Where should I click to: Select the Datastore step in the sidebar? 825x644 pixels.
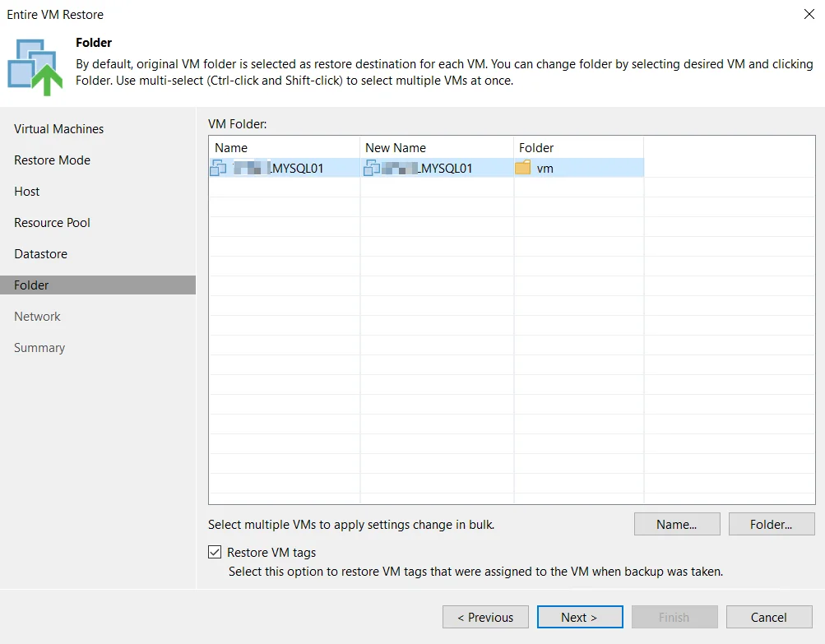40,254
